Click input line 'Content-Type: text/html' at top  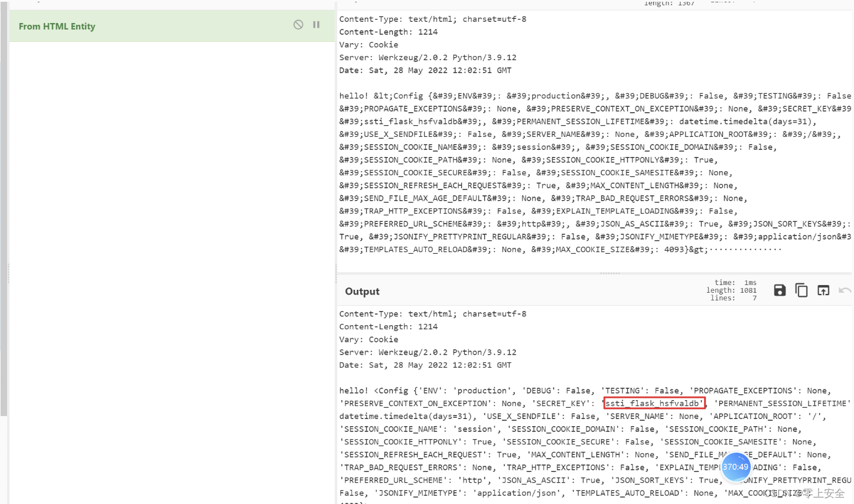(433, 19)
